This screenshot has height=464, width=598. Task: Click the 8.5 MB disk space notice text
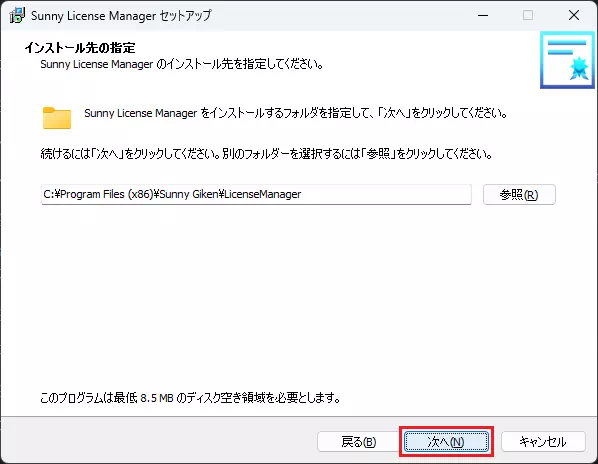tap(190, 398)
